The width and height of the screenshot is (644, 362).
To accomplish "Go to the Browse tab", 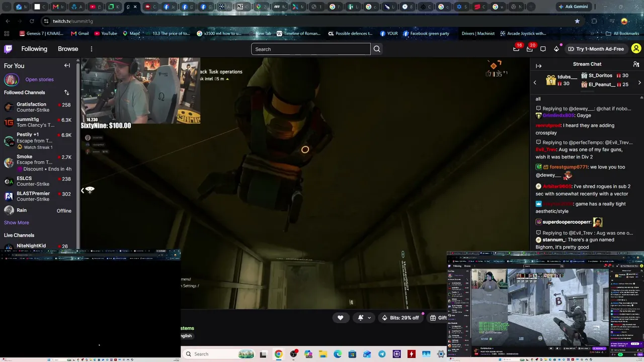I will click(68, 49).
